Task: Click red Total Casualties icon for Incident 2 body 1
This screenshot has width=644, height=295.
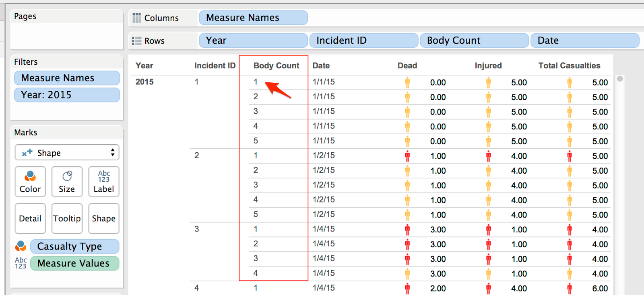Action: 570,156
